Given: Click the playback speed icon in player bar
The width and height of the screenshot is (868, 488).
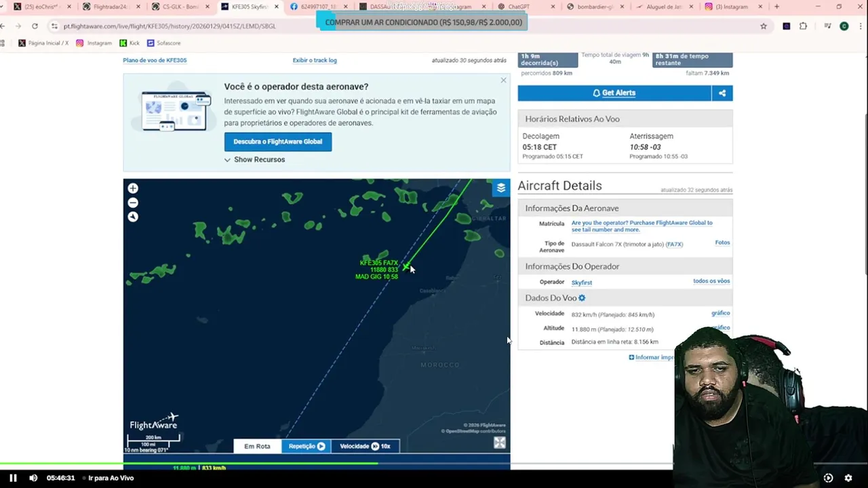Looking at the screenshot, I should (x=828, y=478).
